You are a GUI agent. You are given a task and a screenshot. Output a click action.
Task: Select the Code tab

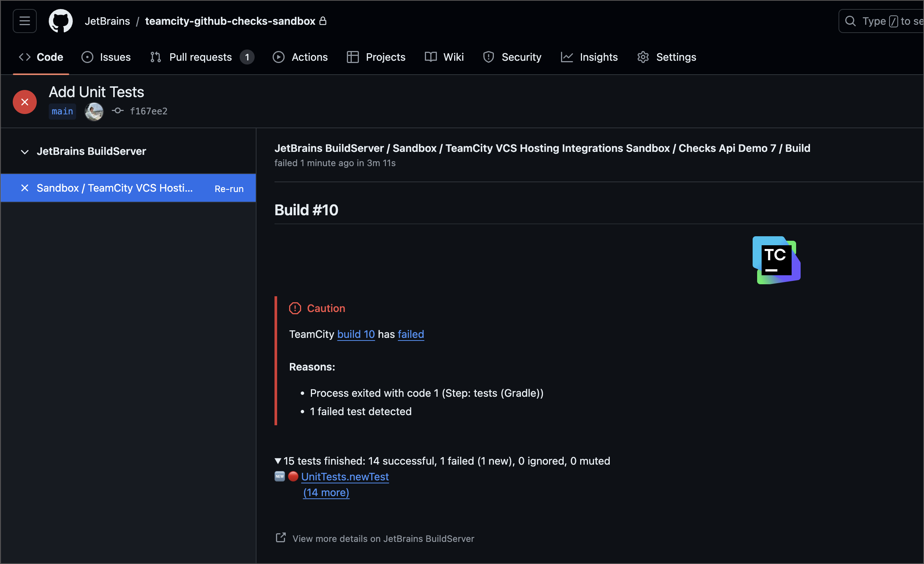[42, 57]
